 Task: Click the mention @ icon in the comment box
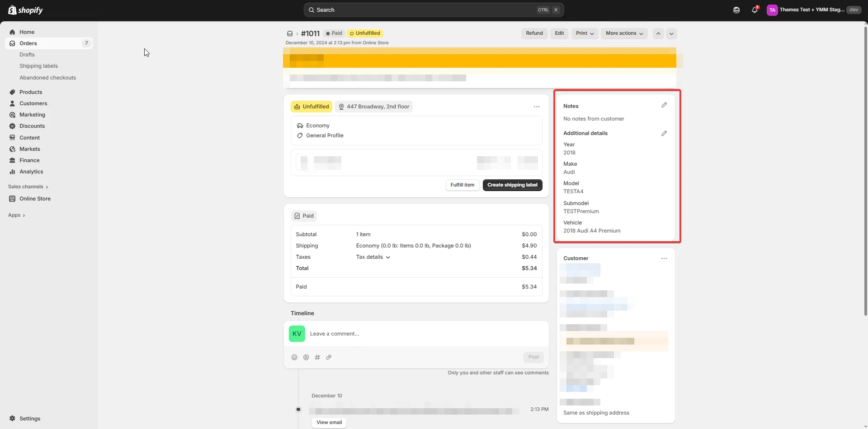coord(306,357)
